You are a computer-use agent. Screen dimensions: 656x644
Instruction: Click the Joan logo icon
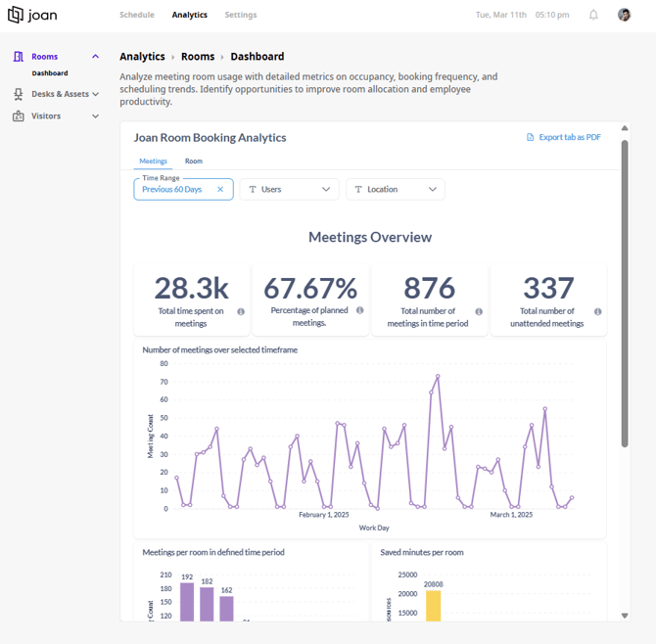pos(16,15)
